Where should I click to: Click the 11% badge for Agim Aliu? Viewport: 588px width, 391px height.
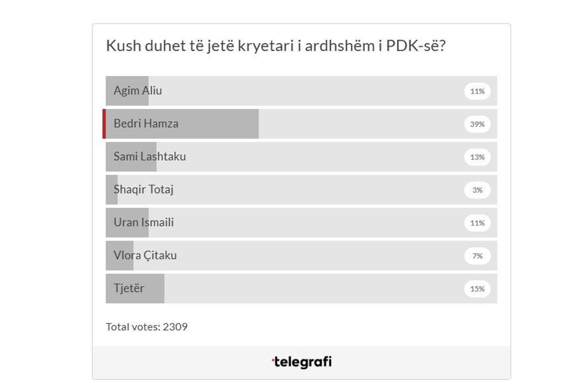click(x=477, y=92)
